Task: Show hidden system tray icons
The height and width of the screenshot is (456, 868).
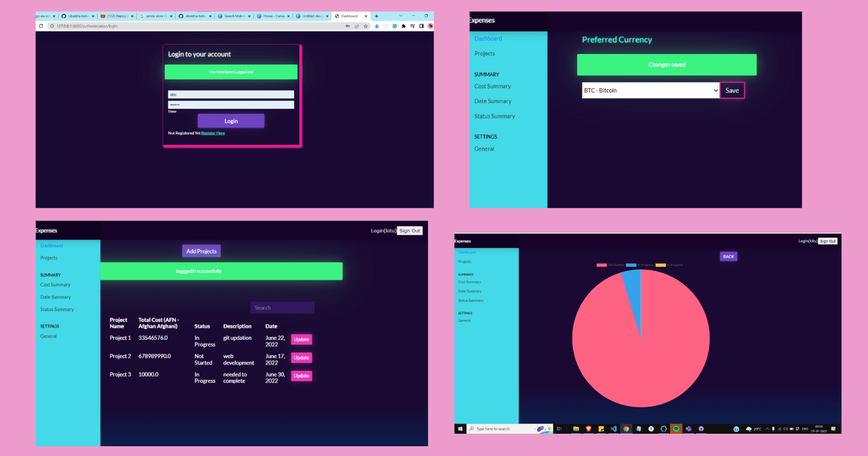Action: [767, 429]
